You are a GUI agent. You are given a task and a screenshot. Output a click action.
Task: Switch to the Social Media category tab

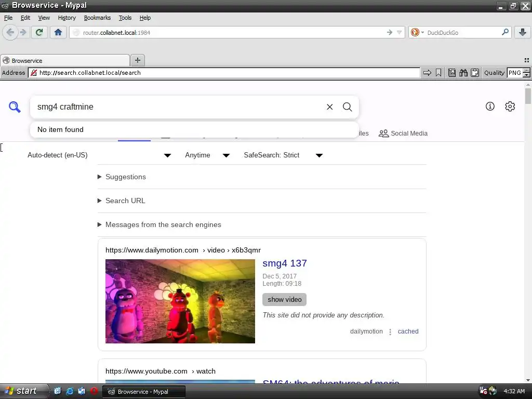403,134
